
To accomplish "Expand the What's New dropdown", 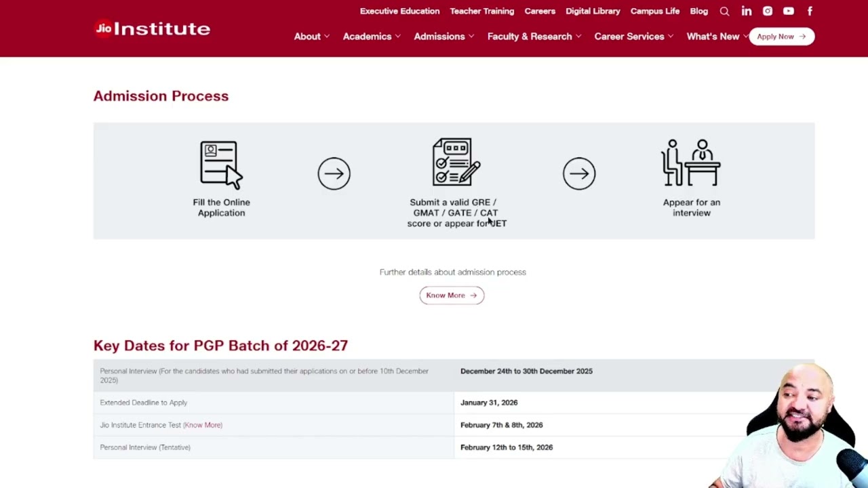I will coord(717,37).
